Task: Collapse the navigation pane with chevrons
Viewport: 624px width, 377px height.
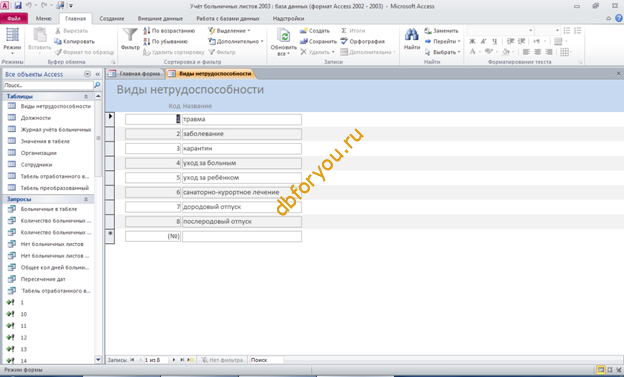Action: (98, 74)
